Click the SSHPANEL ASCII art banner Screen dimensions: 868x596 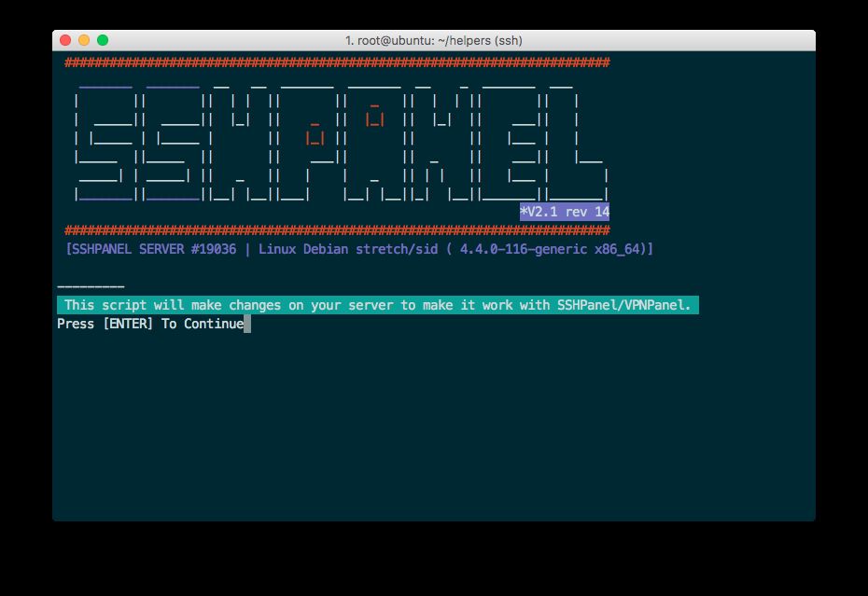(x=342, y=144)
